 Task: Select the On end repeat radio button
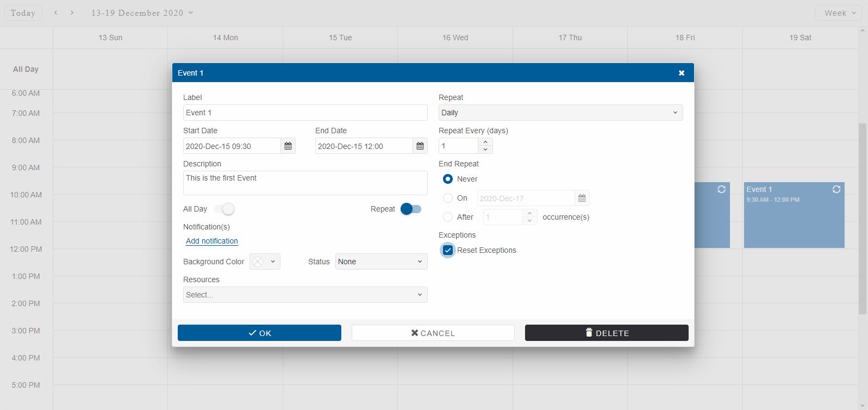point(448,198)
